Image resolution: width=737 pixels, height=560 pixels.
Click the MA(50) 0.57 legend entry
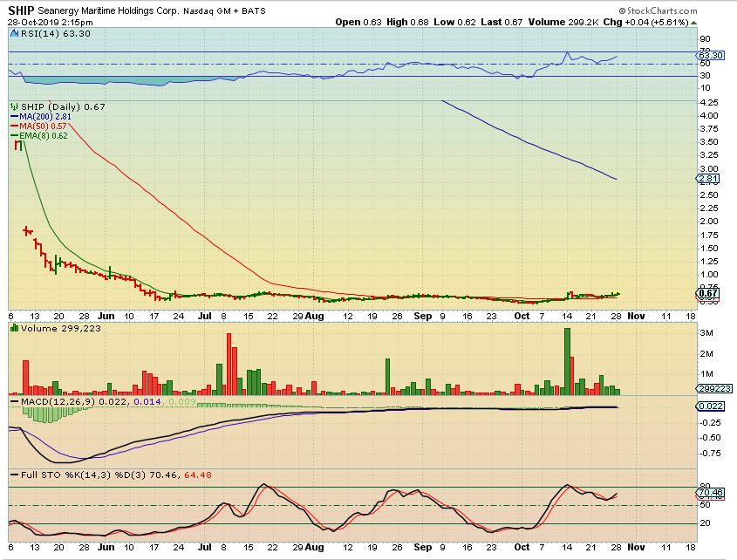pyautogui.click(x=39, y=126)
